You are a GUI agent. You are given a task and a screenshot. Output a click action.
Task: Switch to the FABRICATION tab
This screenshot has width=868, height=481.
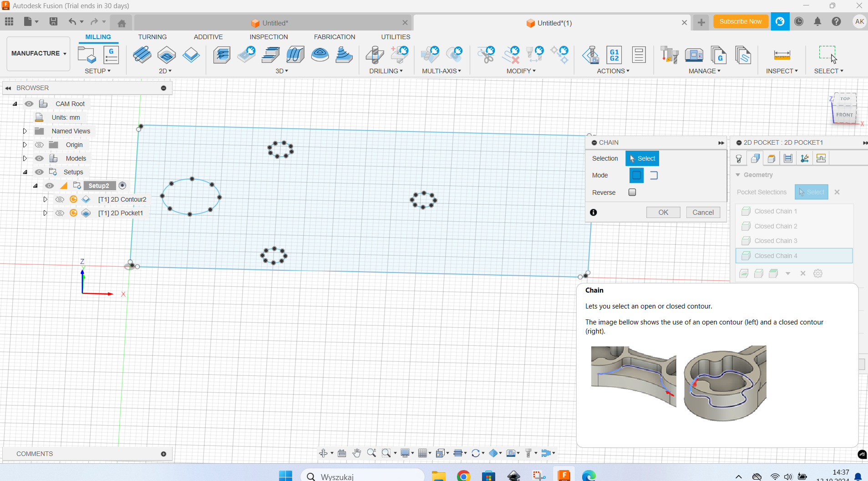point(335,37)
